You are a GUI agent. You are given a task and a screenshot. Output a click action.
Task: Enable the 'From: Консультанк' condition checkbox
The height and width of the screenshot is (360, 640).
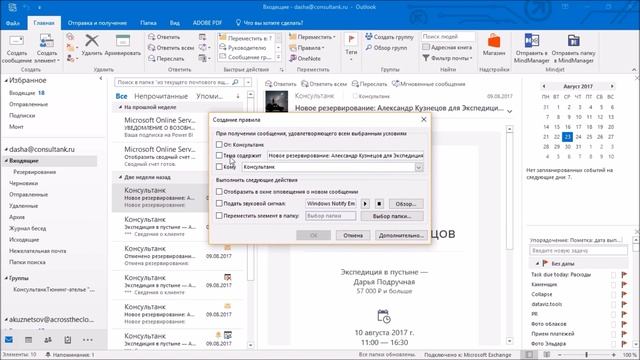click(x=219, y=144)
